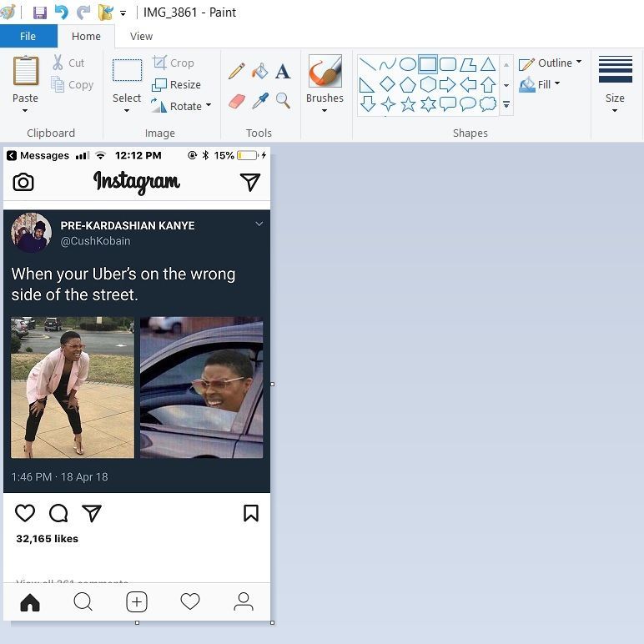This screenshot has width=644, height=644.
Task: Select the Magnifier tool
Action: coord(283,101)
